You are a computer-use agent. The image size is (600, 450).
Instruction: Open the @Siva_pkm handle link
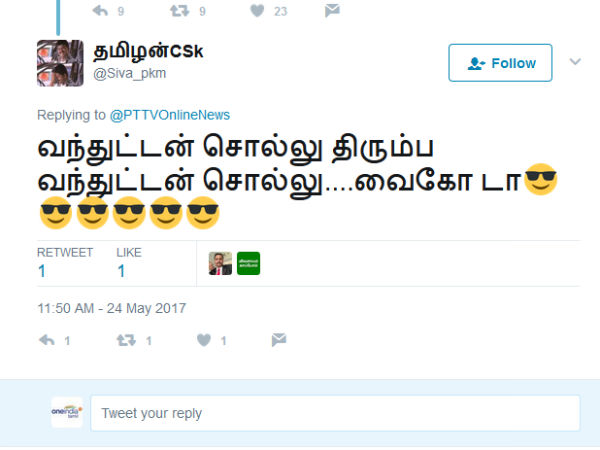pos(130,73)
